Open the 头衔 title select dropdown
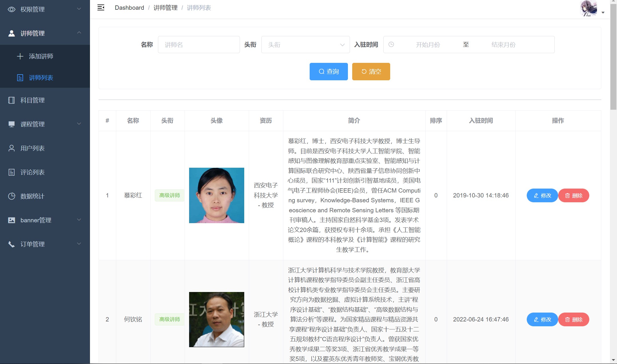Viewport: 617px width, 364px height. [305, 45]
